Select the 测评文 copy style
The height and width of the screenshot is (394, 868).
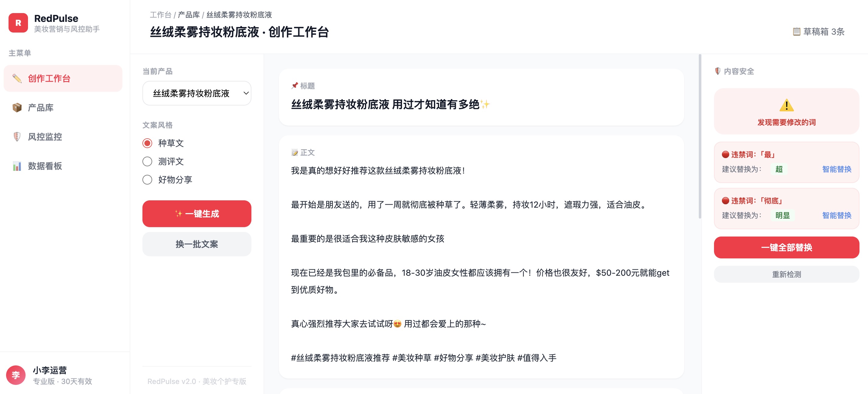click(147, 161)
